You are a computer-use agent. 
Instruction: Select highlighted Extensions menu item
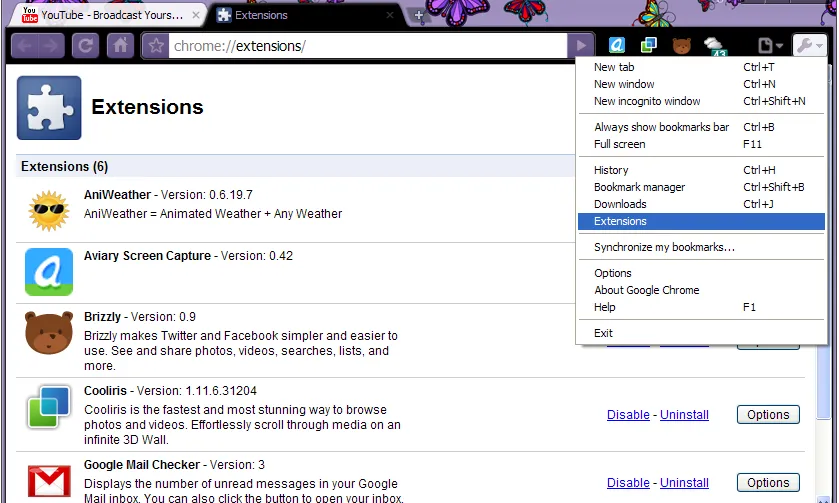701,222
